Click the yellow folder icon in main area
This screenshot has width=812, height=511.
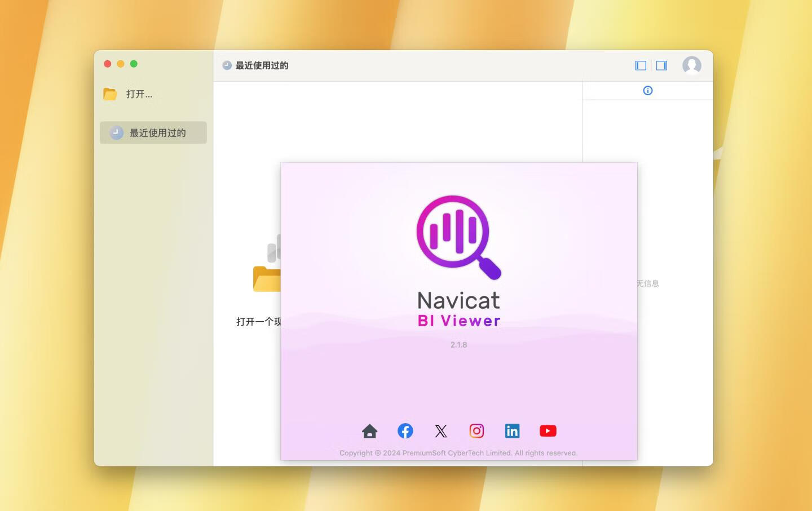pyautogui.click(x=267, y=278)
